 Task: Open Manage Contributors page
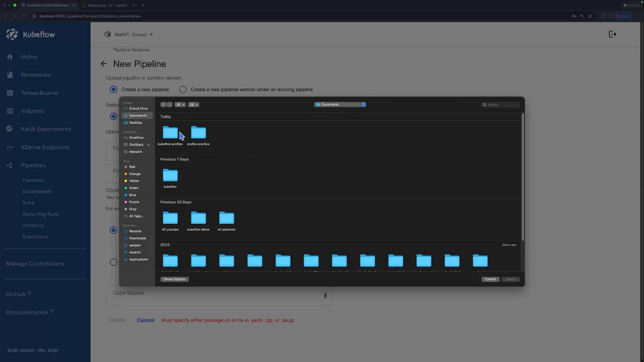click(35, 264)
